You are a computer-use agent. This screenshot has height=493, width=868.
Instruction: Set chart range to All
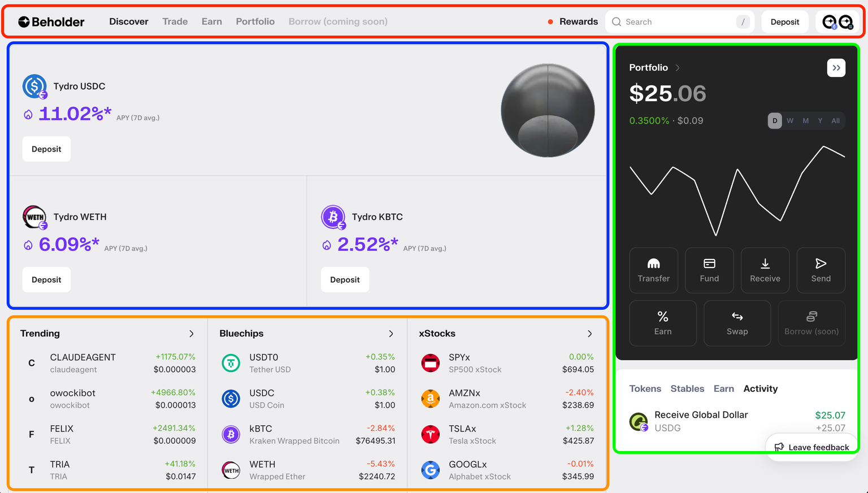(835, 120)
